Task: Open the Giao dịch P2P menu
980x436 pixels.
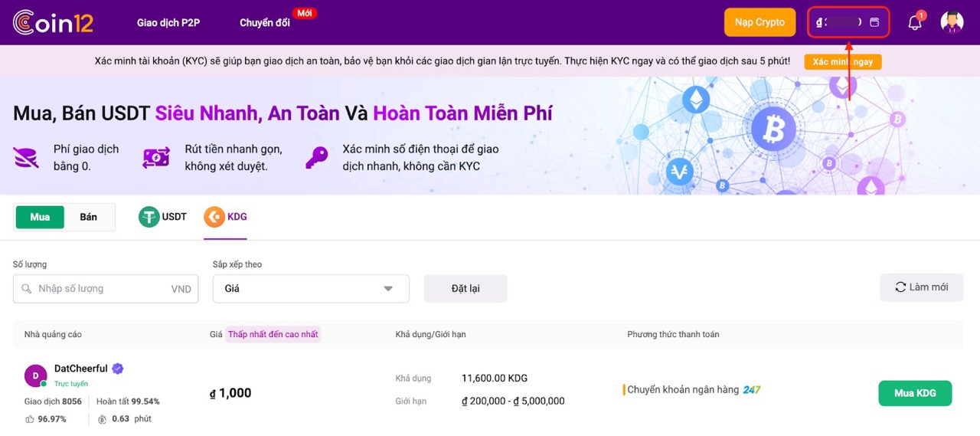Action: pyautogui.click(x=168, y=23)
